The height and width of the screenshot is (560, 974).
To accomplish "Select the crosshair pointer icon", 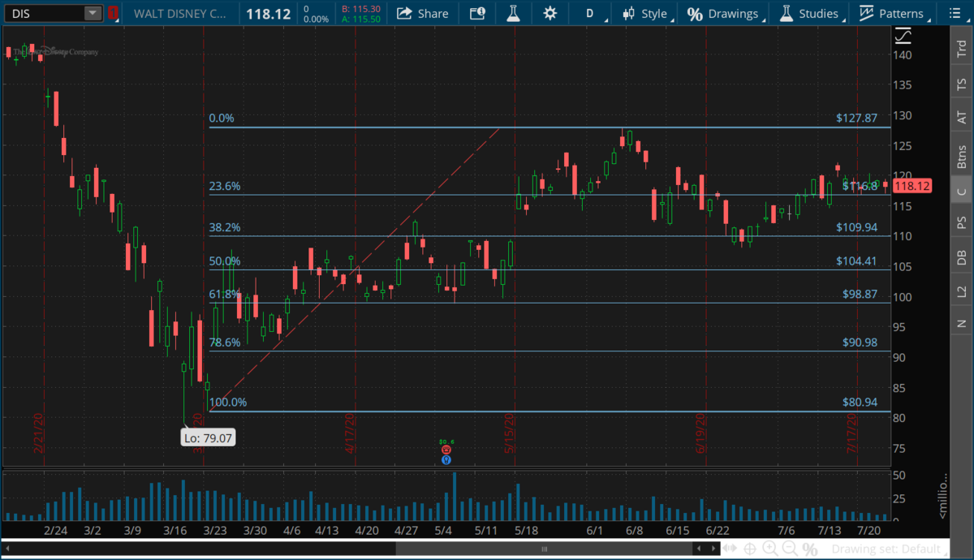I will tap(751, 549).
